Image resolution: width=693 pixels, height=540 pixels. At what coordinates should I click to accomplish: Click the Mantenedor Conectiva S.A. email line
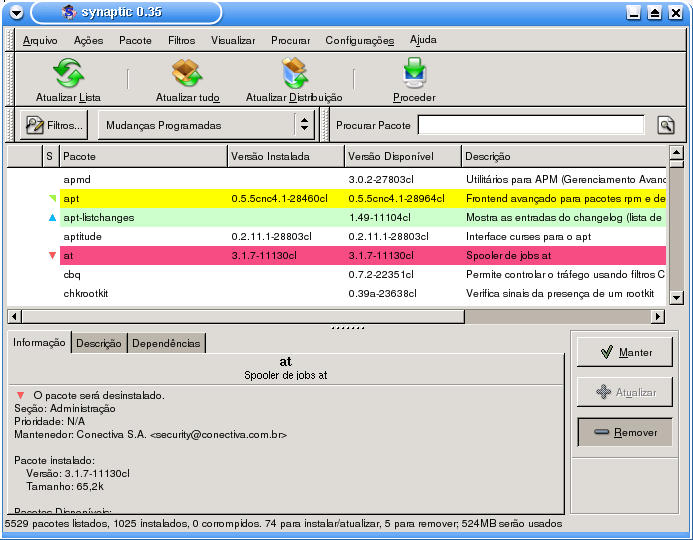(x=150, y=434)
